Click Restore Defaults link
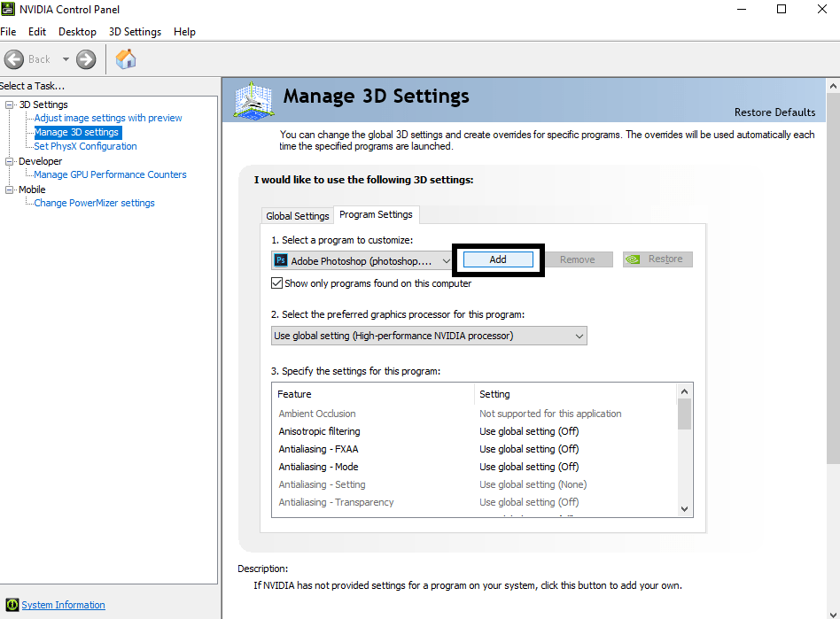This screenshot has height=619, width=840. [x=774, y=112]
